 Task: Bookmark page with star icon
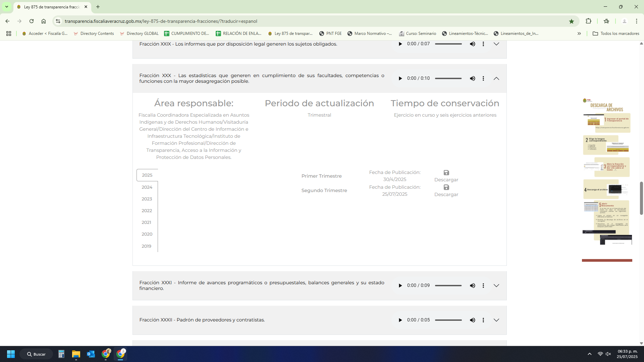(572, 21)
